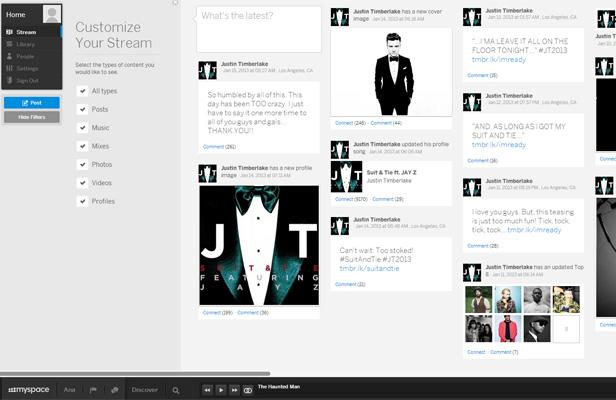Open the Ana profile item in the bottom bar

(x=69, y=390)
